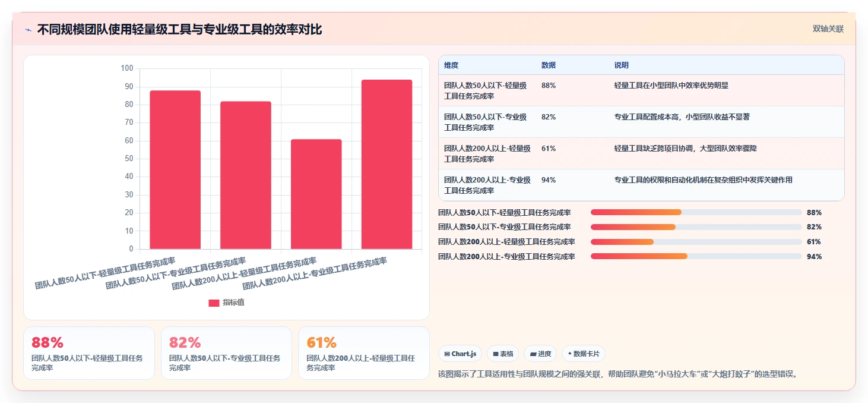Screen dimensions: 868x403
Task: Click the 数据卡片 tag chip
Action: [x=584, y=354]
